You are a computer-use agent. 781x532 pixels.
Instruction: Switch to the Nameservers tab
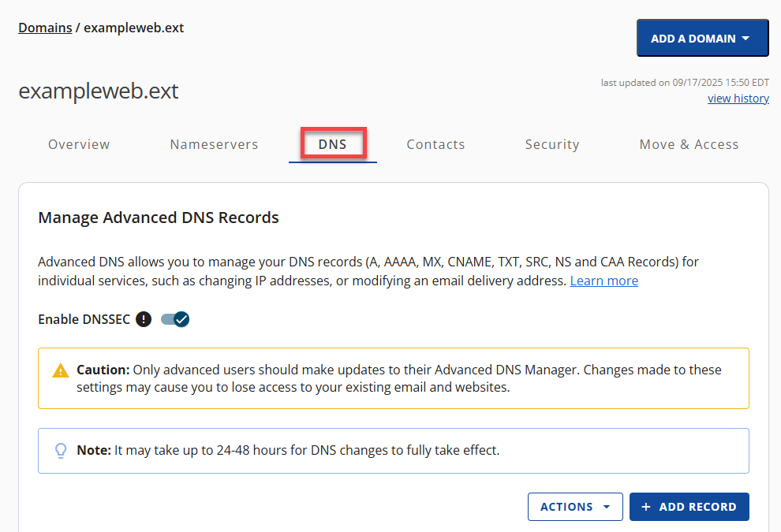[214, 144]
